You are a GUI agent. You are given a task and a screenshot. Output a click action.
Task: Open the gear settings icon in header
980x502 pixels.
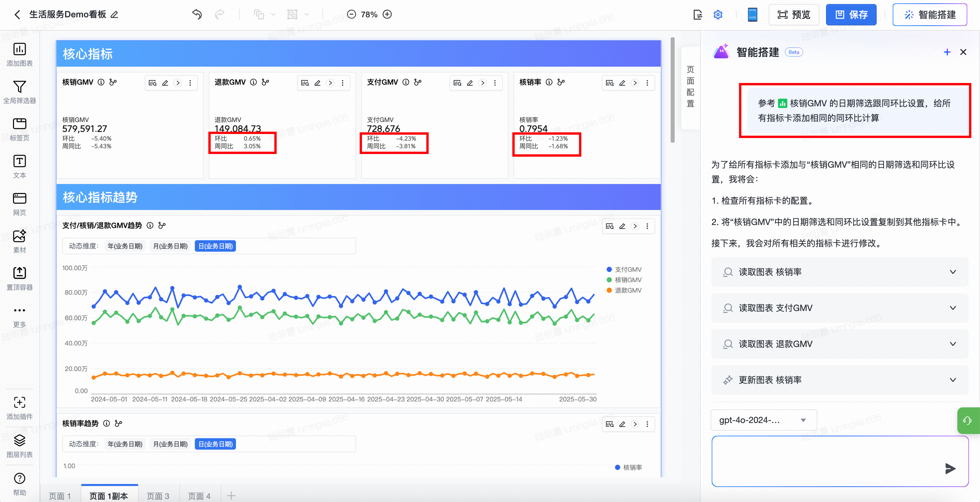(x=717, y=15)
